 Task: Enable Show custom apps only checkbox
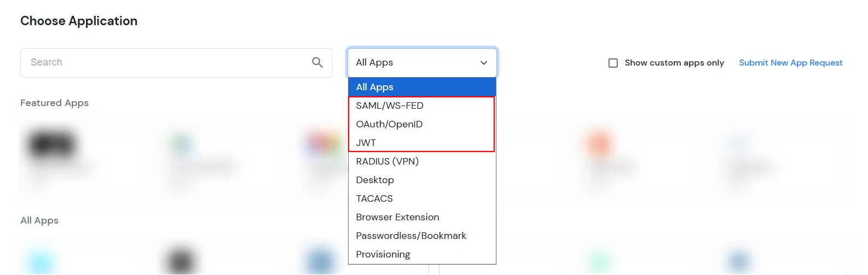click(613, 63)
